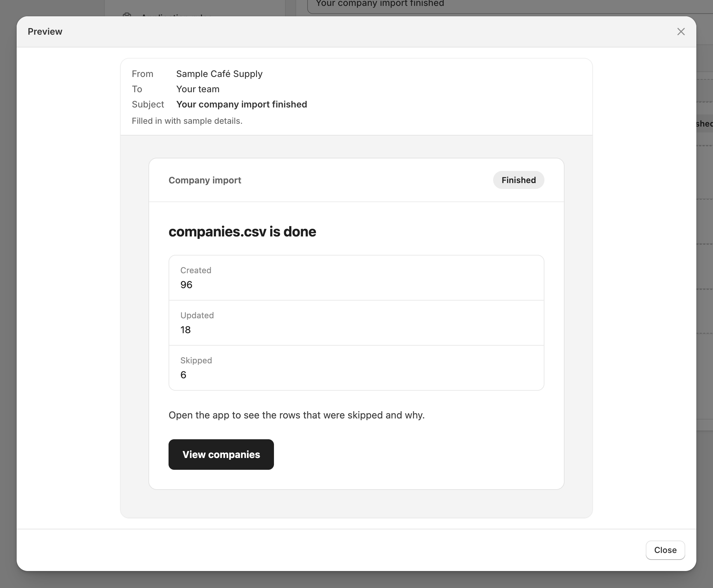Click the Skipped count value 6
The image size is (713, 588).
183,375
